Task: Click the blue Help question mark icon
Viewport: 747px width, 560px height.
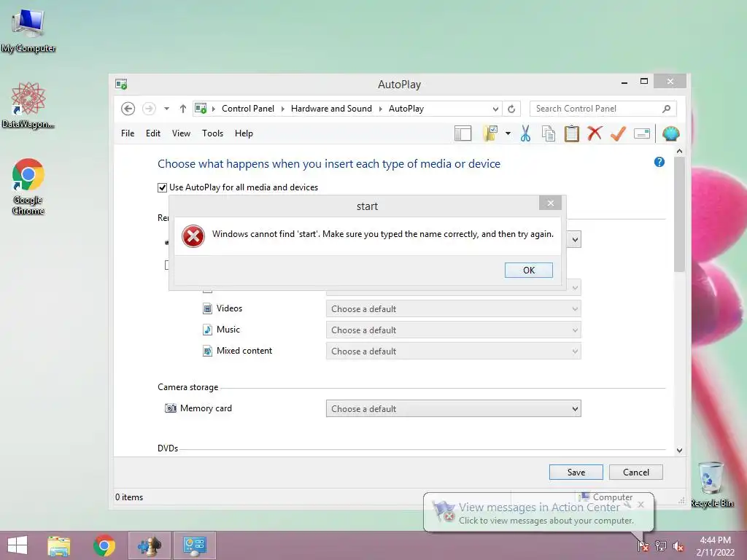Action: pyautogui.click(x=659, y=162)
